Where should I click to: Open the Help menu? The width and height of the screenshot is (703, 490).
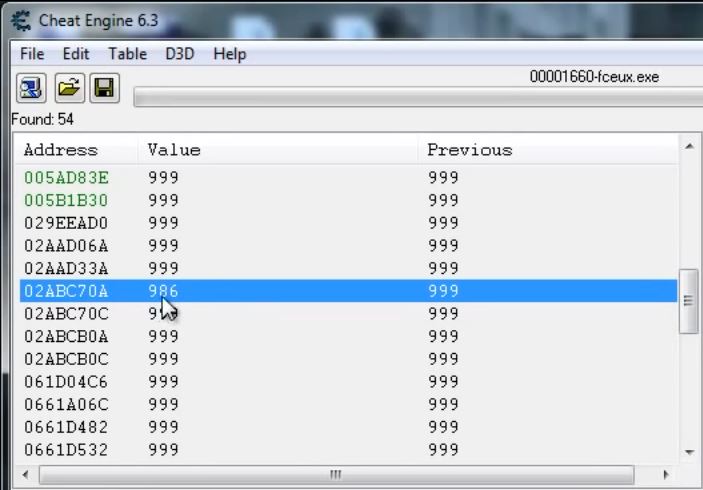[x=229, y=54]
